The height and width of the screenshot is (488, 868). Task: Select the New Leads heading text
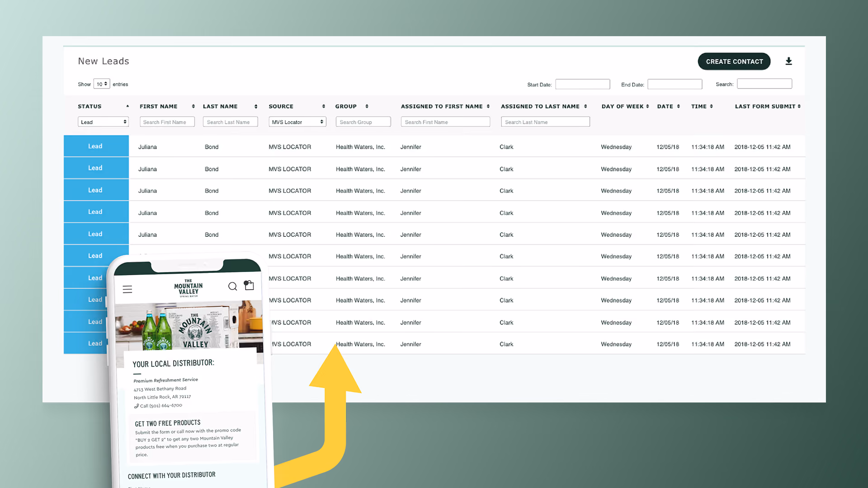point(104,61)
